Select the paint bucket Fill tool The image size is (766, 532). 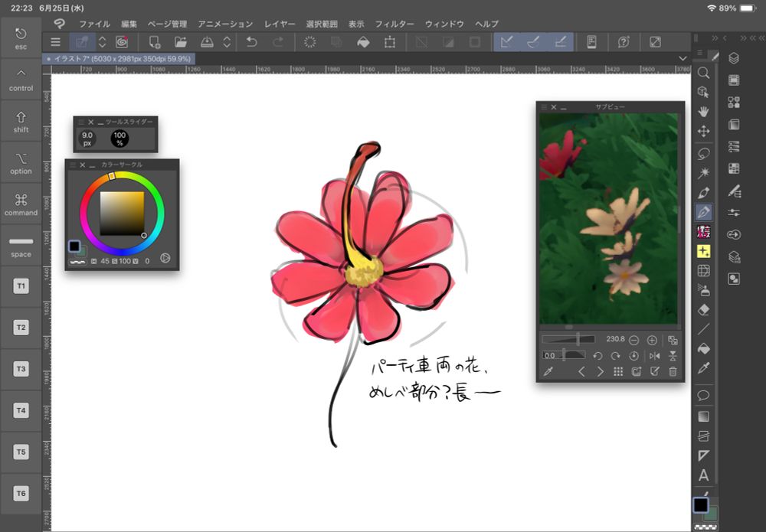point(703,349)
